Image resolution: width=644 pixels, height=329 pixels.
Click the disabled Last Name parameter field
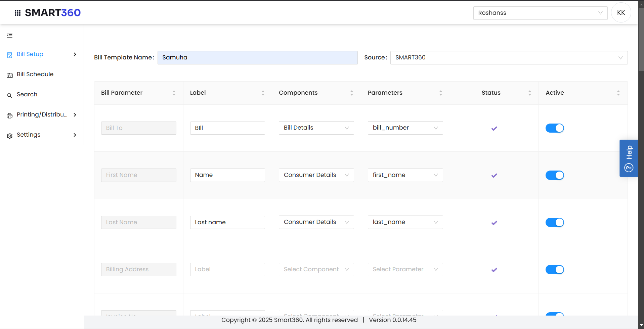coord(138,222)
